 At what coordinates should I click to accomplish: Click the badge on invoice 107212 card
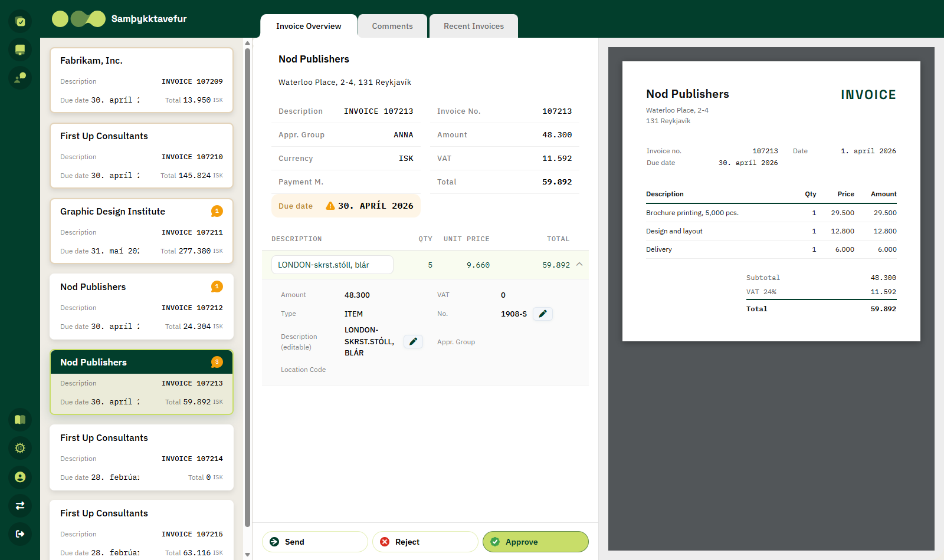pos(217,286)
